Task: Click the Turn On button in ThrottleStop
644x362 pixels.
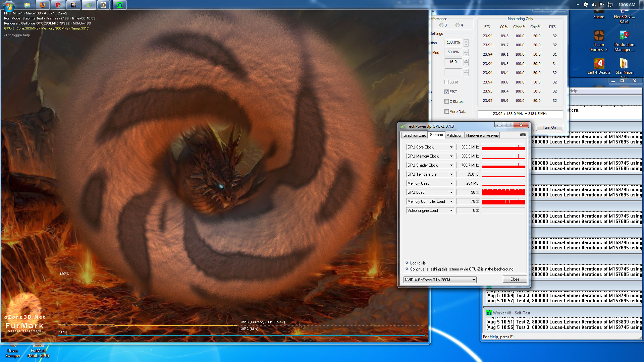Action: [x=549, y=127]
